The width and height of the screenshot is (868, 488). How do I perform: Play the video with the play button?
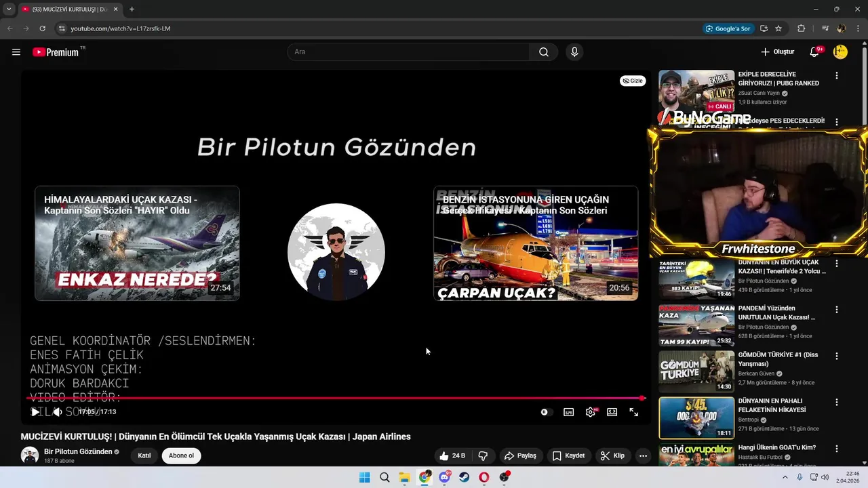pos(35,412)
